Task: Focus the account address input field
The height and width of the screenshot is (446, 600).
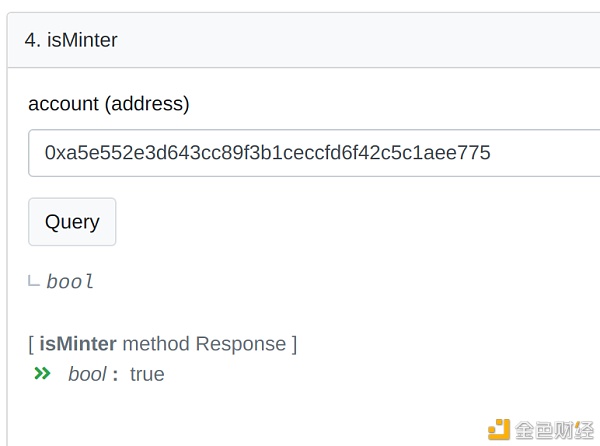Action: [314, 153]
